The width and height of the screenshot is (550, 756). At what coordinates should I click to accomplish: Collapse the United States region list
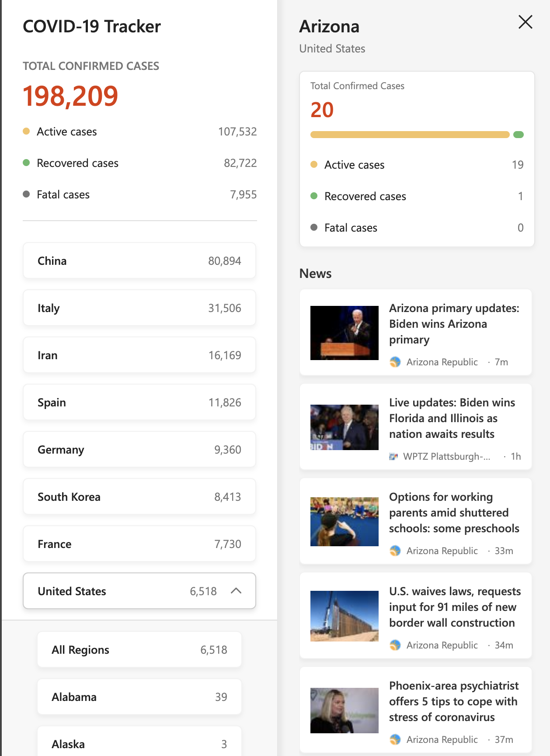236,591
